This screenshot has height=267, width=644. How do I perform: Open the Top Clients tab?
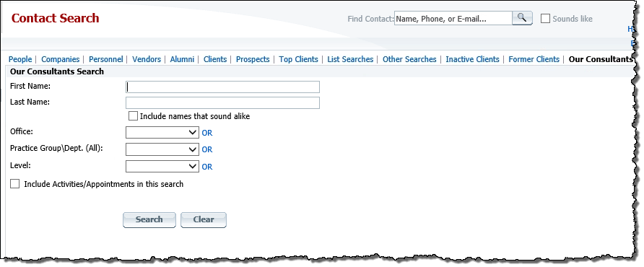tap(299, 59)
